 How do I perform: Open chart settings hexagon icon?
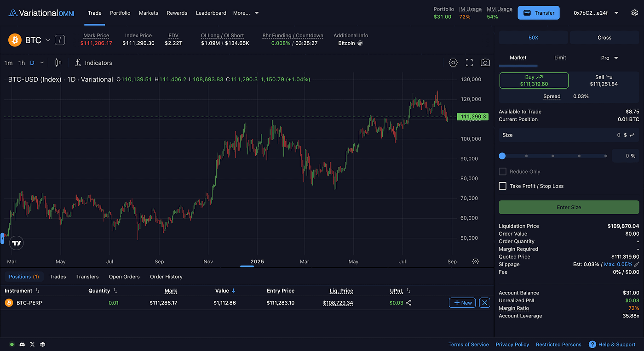453,63
